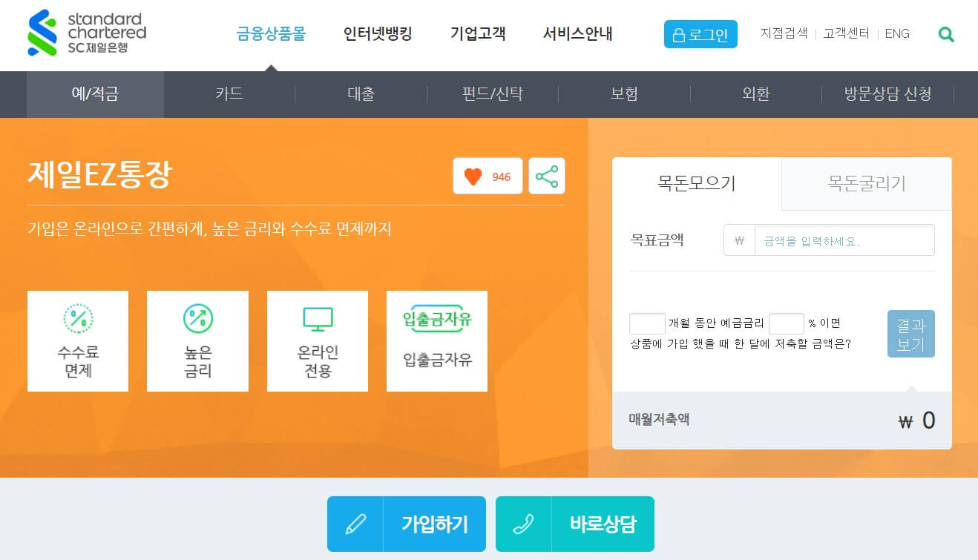
Task: Focus the 개월 months input box
Action: tap(647, 323)
